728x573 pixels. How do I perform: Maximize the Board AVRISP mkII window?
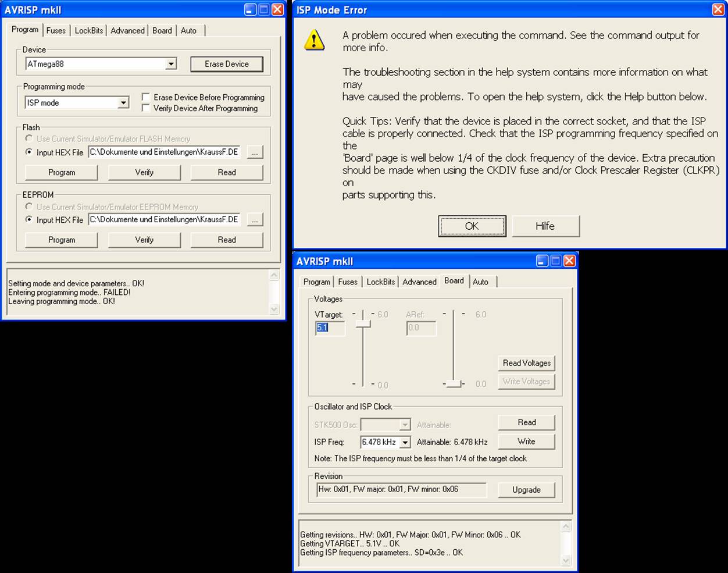(556, 261)
